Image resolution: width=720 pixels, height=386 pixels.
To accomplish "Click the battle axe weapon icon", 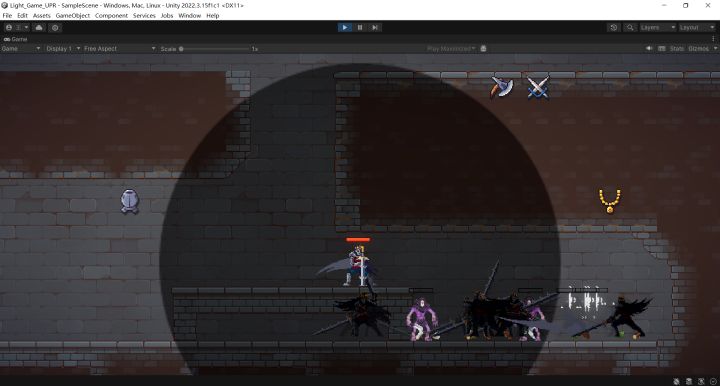I will pyautogui.click(x=502, y=86).
